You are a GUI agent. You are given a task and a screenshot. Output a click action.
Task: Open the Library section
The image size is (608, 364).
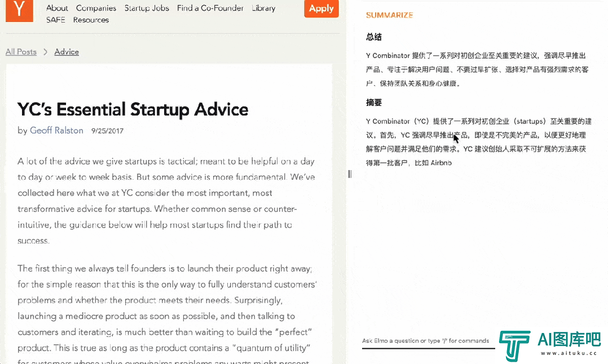pos(264,8)
